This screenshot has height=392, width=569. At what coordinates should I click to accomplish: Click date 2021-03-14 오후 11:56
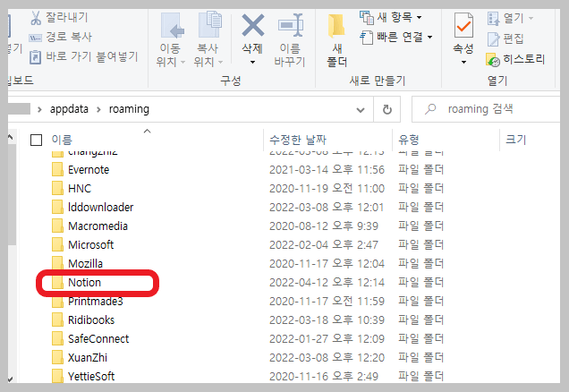tap(327, 169)
